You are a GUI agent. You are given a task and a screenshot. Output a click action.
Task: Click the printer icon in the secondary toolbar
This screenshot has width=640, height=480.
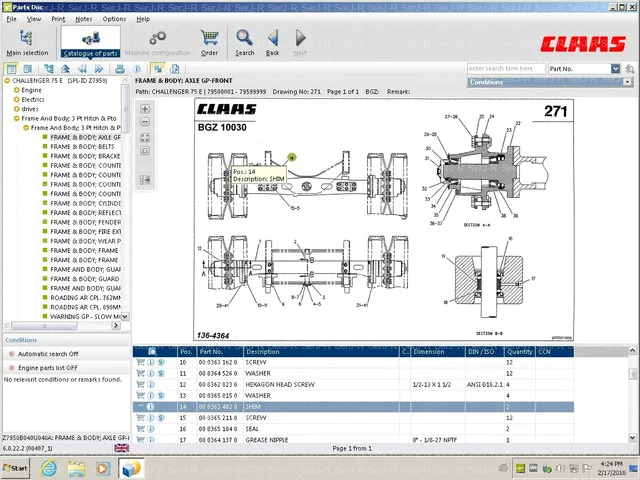click(120, 69)
